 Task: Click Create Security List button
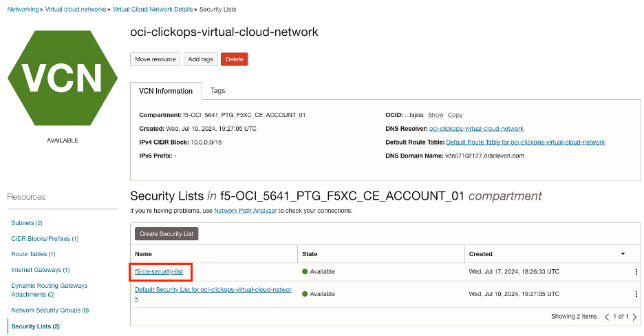tap(167, 234)
